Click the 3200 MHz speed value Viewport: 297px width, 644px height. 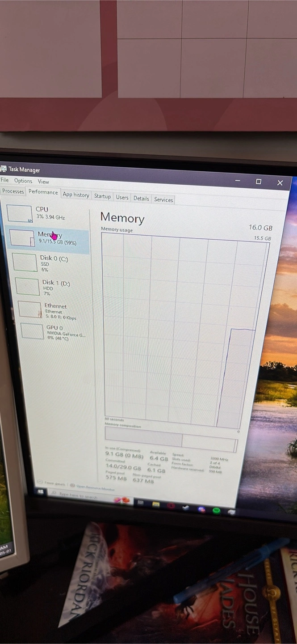(218, 459)
